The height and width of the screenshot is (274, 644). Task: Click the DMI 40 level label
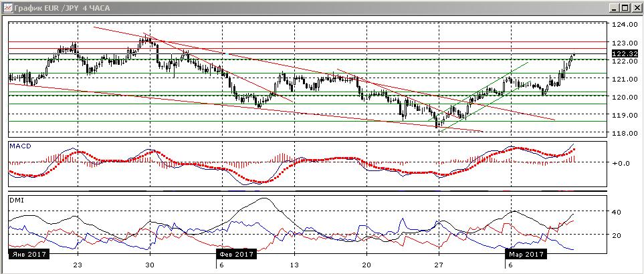(617, 212)
